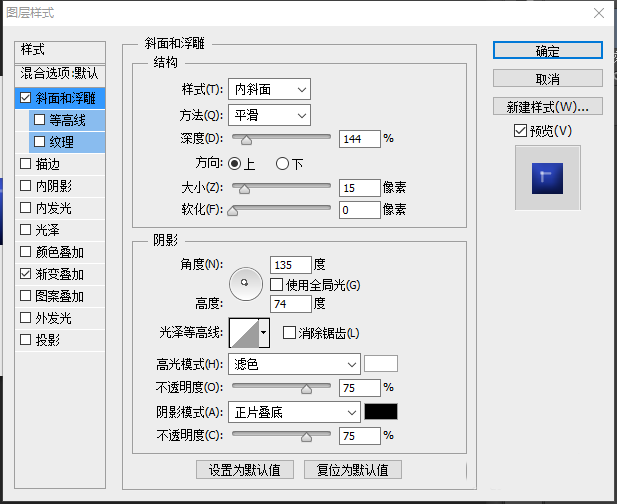The height and width of the screenshot is (504, 617).
Task: Click the gloss contour curve thumbnail
Action: (x=244, y=333)
